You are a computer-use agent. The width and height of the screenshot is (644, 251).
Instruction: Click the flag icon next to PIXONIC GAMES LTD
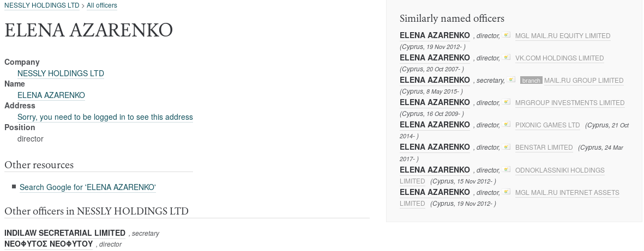[507, 124]
